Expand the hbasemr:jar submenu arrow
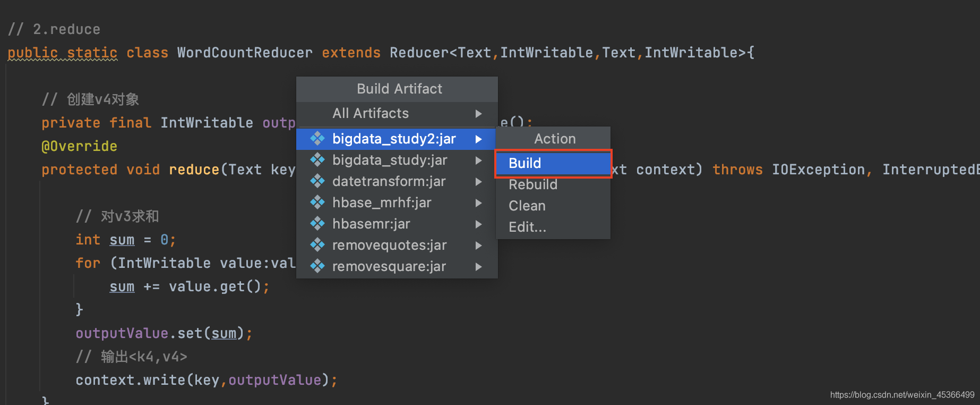Viewport: 980px width, 405px height. [478, 224]
